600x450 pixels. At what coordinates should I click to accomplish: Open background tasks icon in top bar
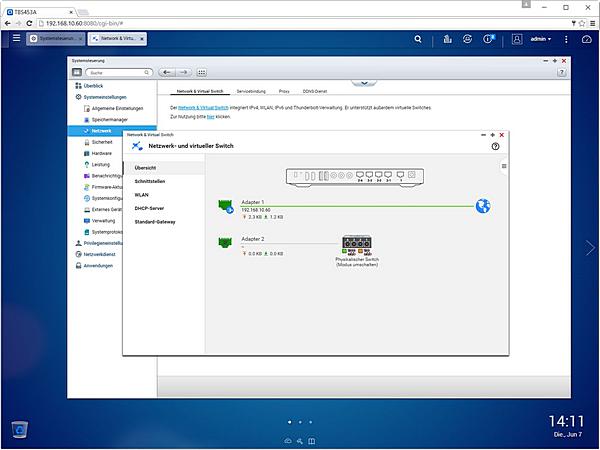(447, 39)
